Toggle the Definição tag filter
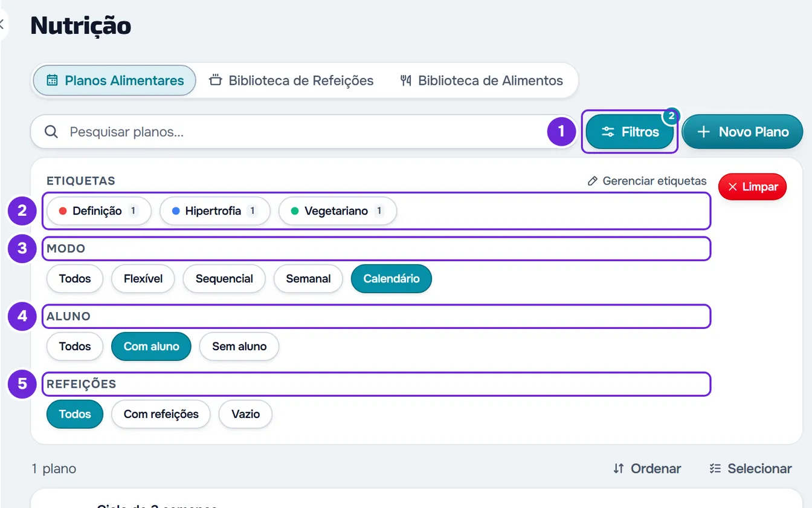The height and width of the screenshot is (508, 812). [x=98, y=211]
